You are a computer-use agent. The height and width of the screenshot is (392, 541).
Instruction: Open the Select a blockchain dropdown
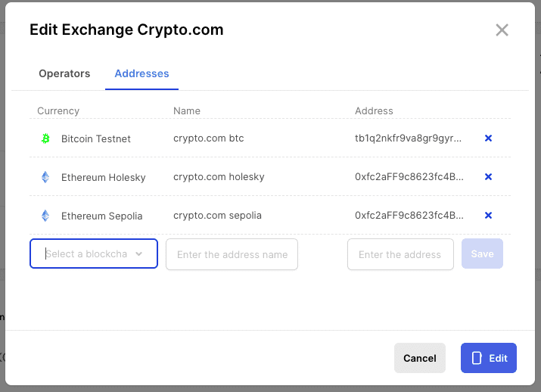tap(94, 254)
